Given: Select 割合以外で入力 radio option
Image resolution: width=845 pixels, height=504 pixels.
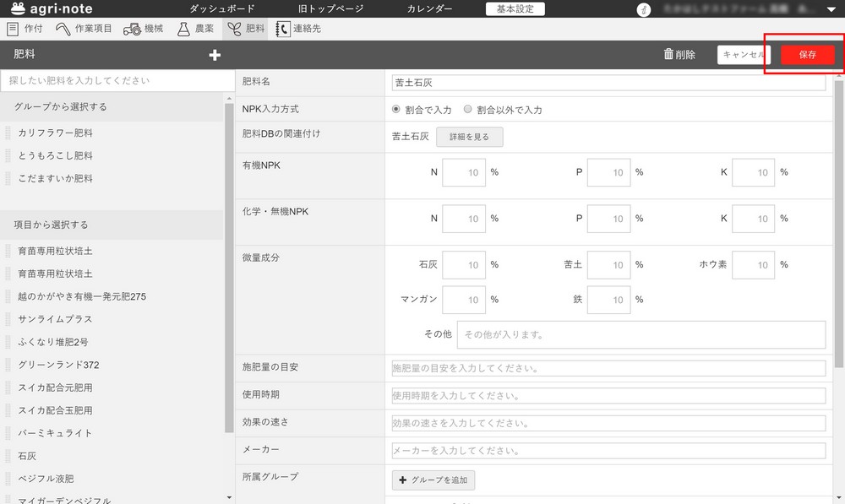Looking at the screenshot, I should [468, 110].
